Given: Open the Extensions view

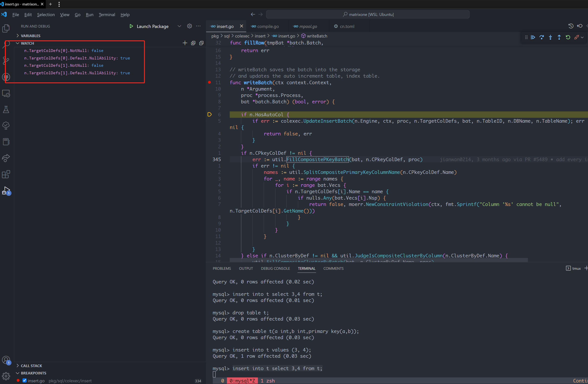Looking at the screenshot, I should (6, 174).
